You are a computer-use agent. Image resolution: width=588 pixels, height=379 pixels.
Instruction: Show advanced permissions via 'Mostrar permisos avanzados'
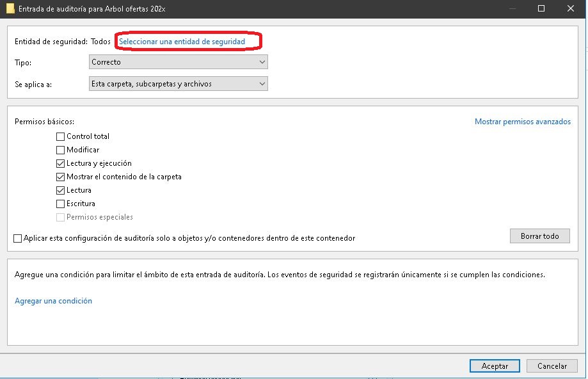522,122
